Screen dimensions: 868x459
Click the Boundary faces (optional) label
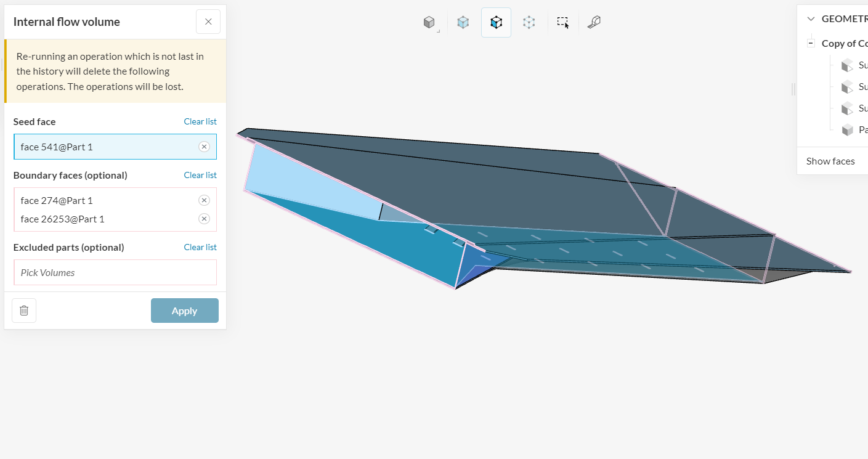point(70,175)
